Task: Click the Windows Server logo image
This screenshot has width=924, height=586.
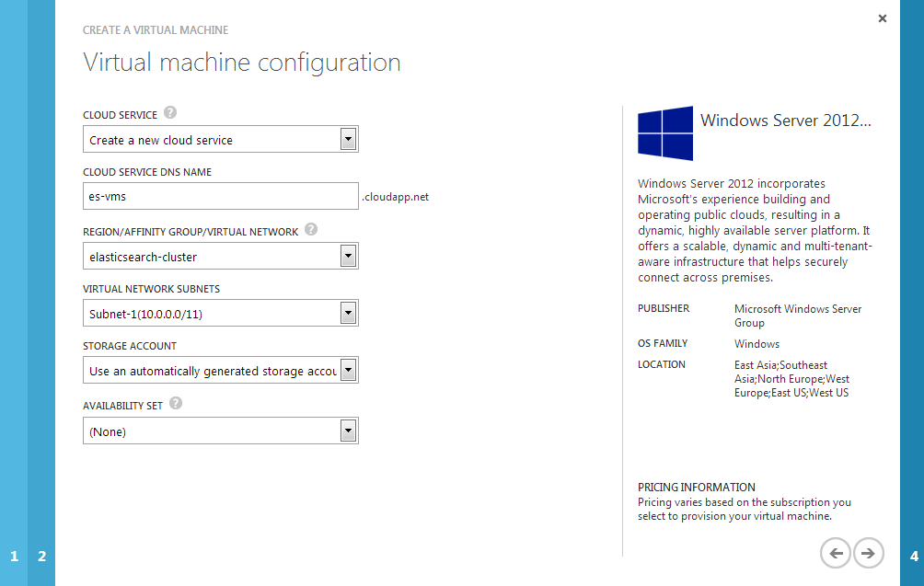Action: tap(665, 133)
